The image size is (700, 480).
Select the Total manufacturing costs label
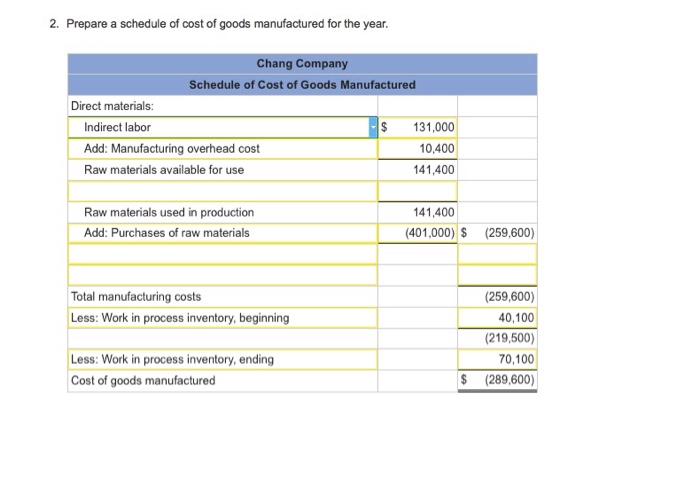point(222,296)
